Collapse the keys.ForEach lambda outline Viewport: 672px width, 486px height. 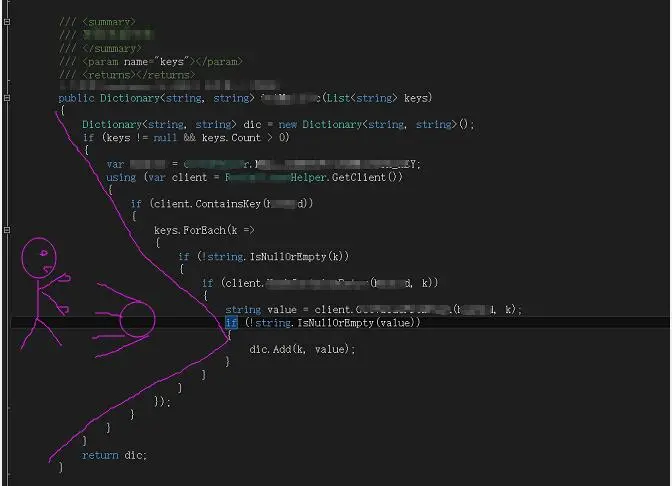7,230
